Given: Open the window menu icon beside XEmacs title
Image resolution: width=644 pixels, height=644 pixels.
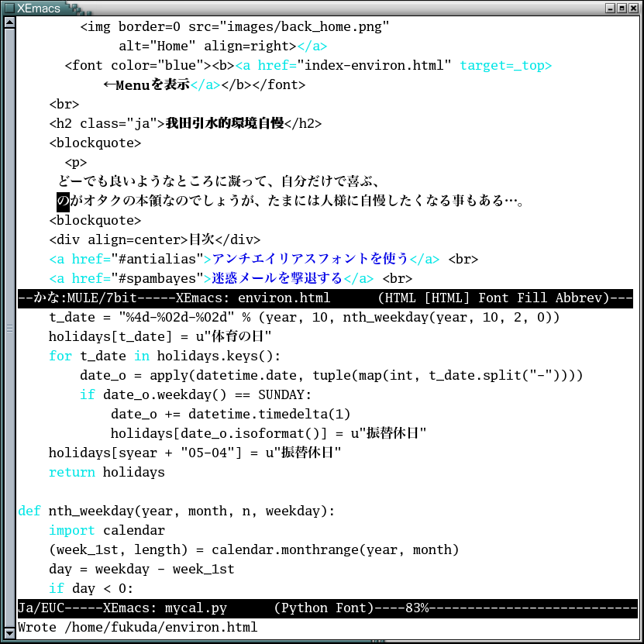Looking at the screenshot, I should [9, 8].
